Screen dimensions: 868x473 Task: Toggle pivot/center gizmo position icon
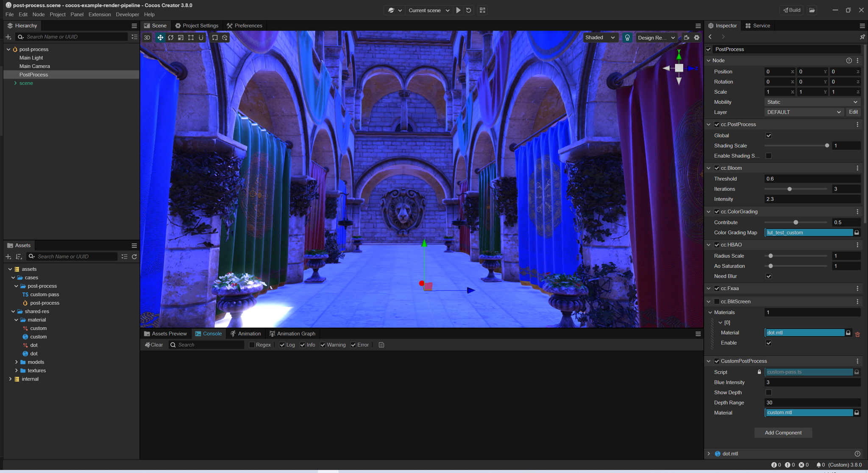(215, 38)
